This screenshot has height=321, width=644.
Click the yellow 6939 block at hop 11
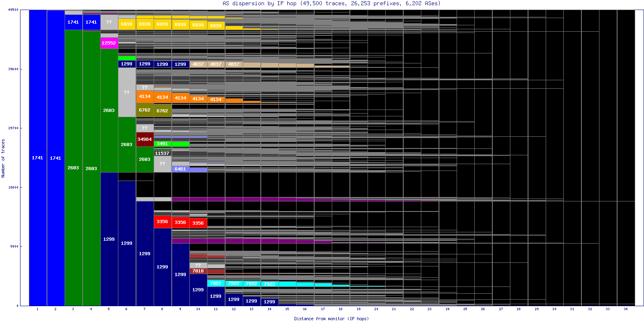point(216,26)
